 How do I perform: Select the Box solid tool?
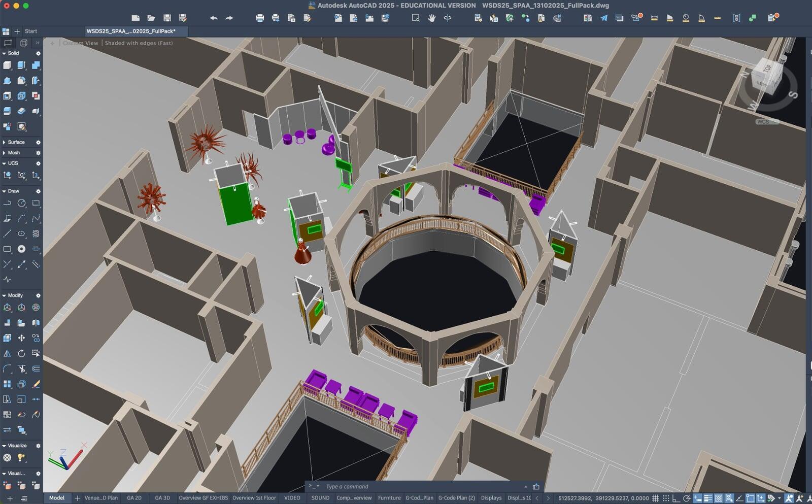click(x=7, y=65)
